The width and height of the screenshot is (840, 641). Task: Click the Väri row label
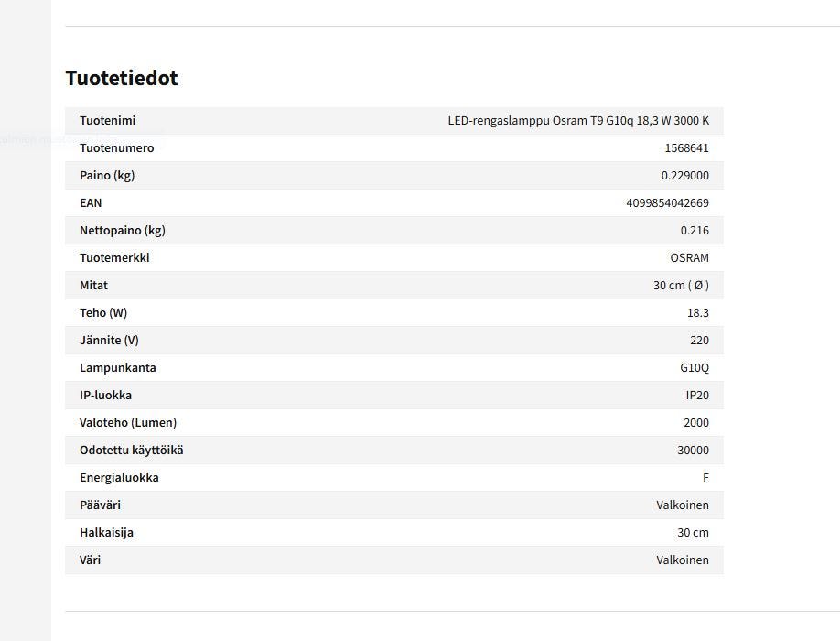[x=90, y=560]
